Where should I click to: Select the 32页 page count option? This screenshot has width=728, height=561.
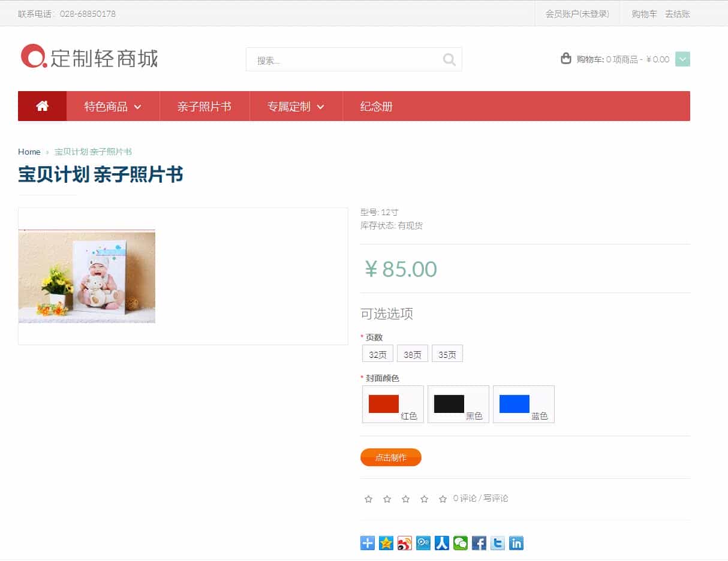click(x=378, y=354)
